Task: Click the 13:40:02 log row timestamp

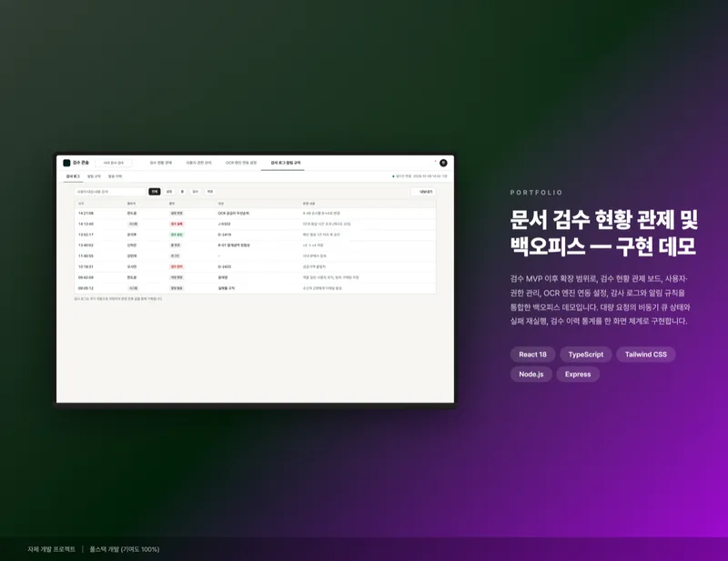Action: 86,245
